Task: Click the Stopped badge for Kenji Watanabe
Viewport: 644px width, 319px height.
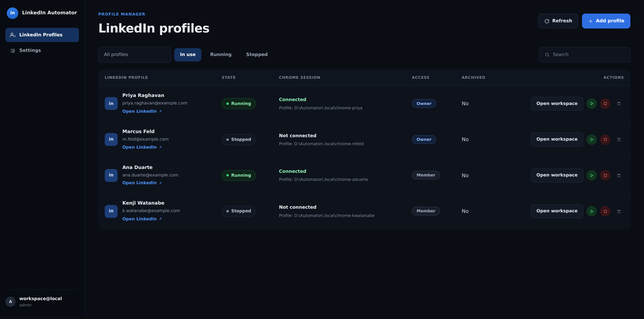Action: tap(238, 211)
